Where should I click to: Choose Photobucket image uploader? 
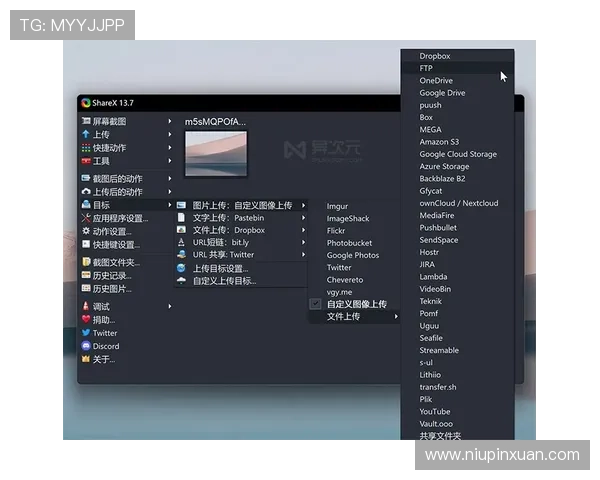(x=354, y=243)
